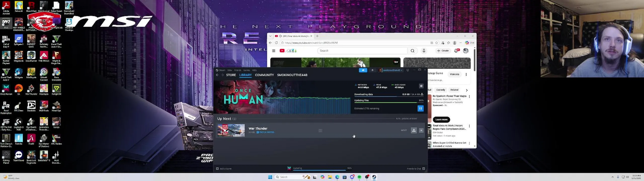This screenshot has height=181, width=644.
Task: Open the COMMUNITY tab in Steam
Action: (264, 75)
